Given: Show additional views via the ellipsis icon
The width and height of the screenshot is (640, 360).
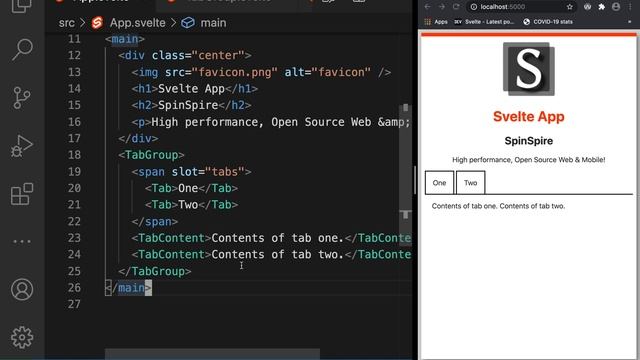Looking at the screenshot, I should point(22,242).
